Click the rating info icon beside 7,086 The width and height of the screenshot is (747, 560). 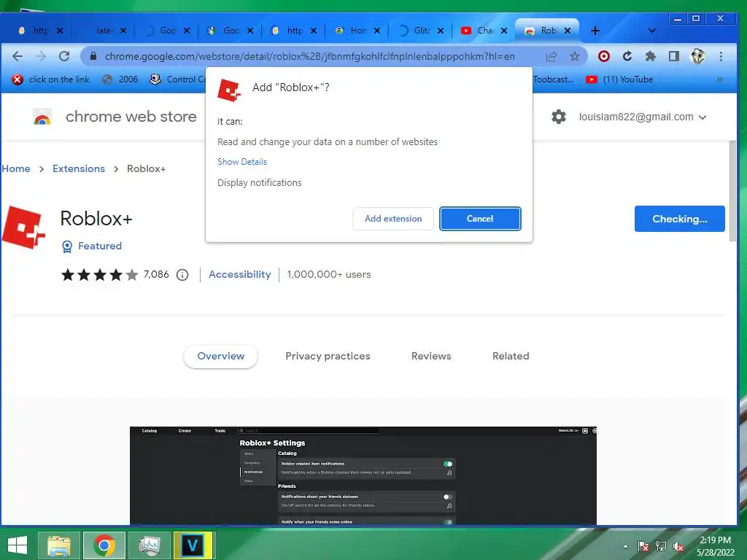point(182,275)
